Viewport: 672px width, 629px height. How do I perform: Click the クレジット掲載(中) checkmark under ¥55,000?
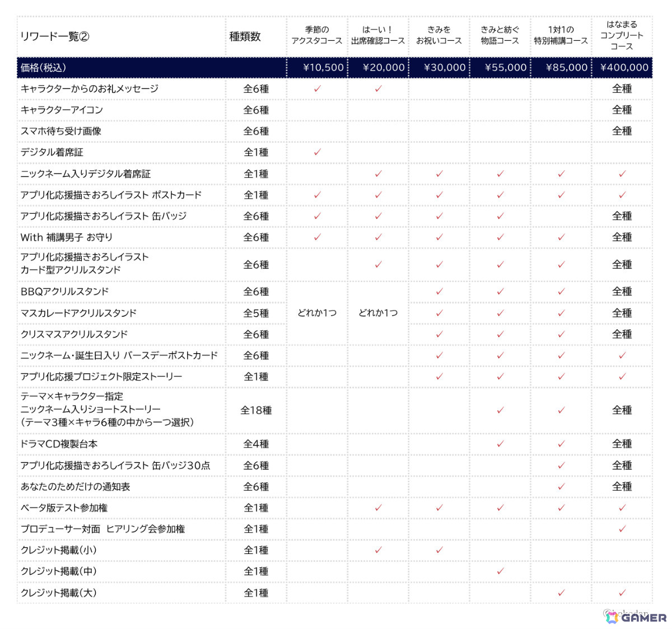tap(500, 571)
